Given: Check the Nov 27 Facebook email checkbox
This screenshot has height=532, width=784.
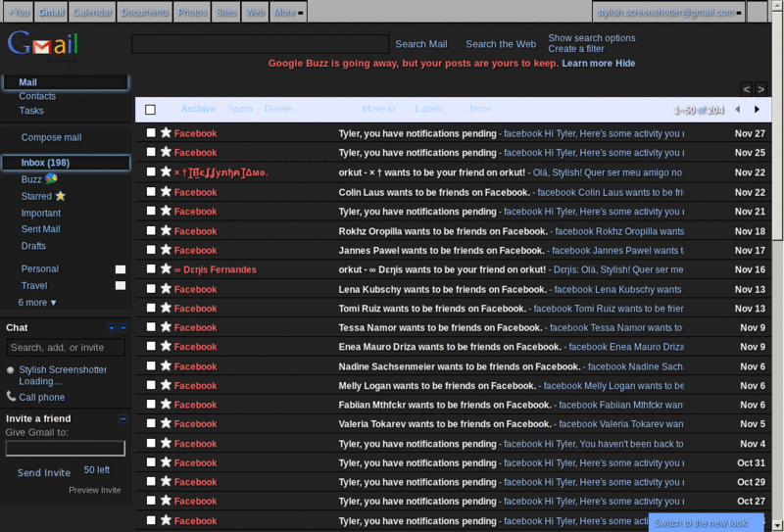Looking at the screenshot, I should [x=151, y=132].
